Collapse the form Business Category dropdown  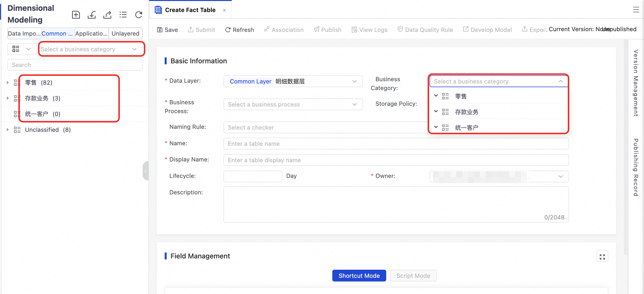point(560,81)
